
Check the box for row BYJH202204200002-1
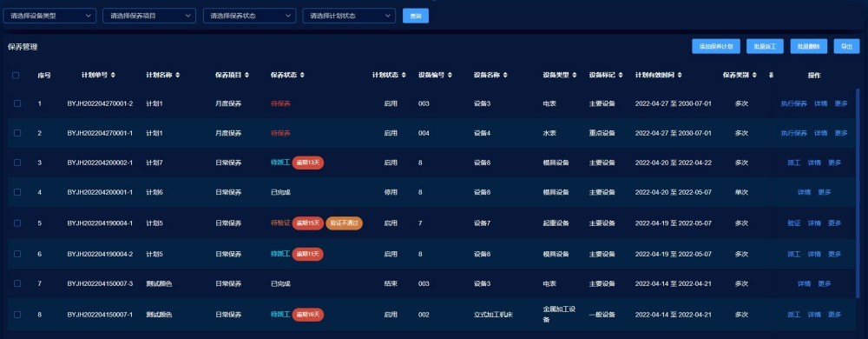(17, 163)
